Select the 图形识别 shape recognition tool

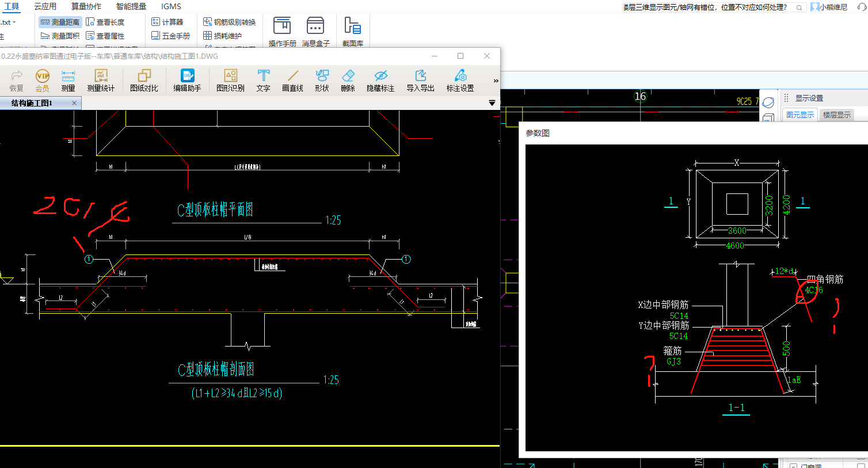230,80
